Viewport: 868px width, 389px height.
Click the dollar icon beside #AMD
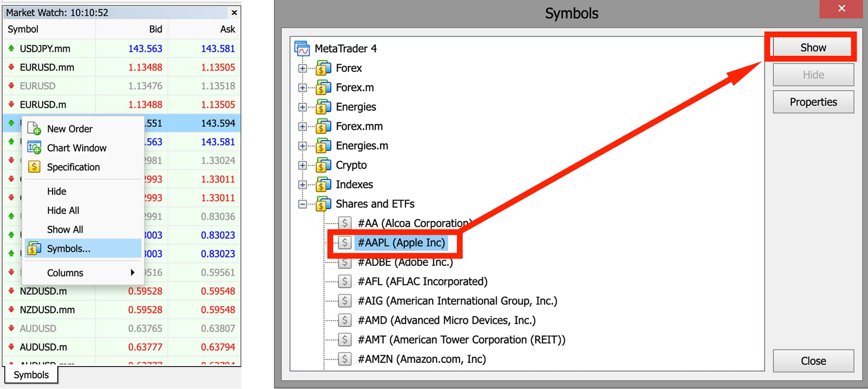(x=344, y=320)
